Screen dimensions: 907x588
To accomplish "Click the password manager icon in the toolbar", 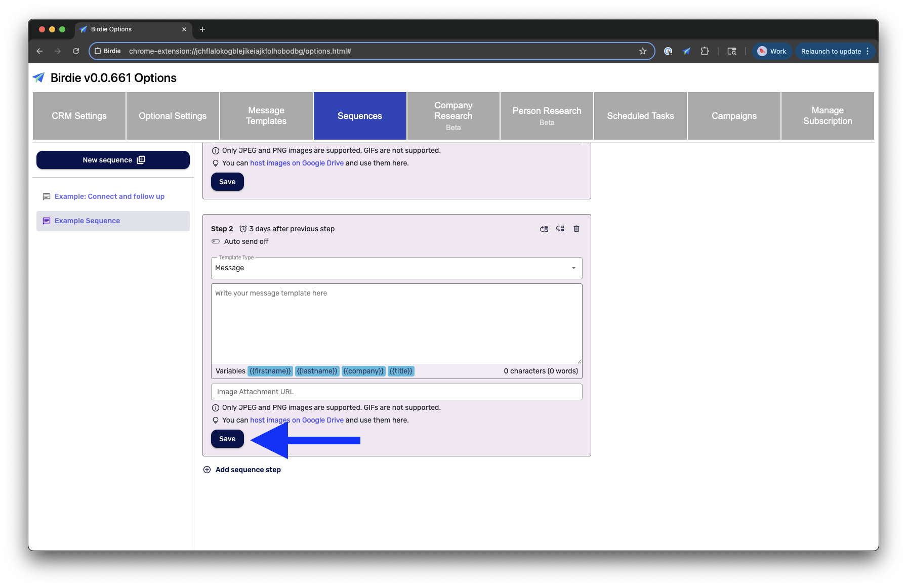I will click(x=668, y=51).
